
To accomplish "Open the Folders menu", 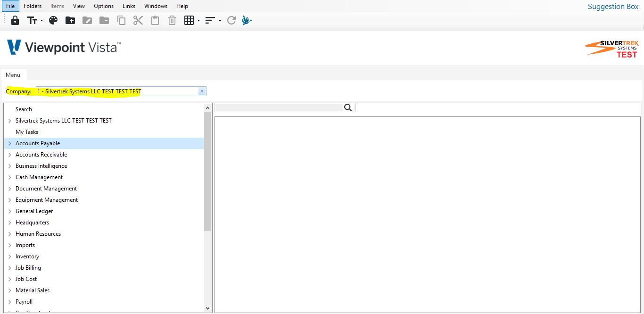I will click(33, 6).
